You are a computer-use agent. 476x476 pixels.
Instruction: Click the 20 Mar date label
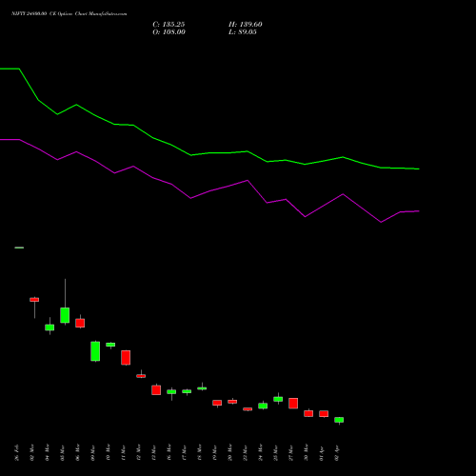pos(230,452)
